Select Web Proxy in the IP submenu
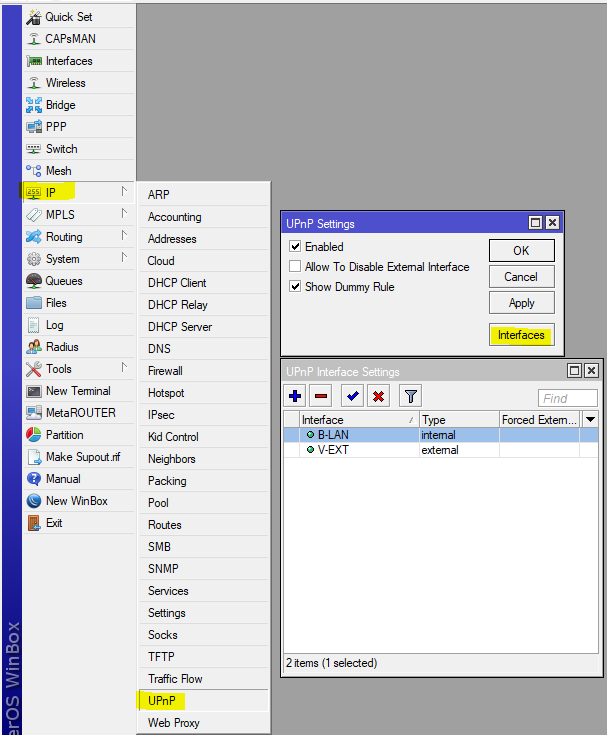 [x=203, y=723]
